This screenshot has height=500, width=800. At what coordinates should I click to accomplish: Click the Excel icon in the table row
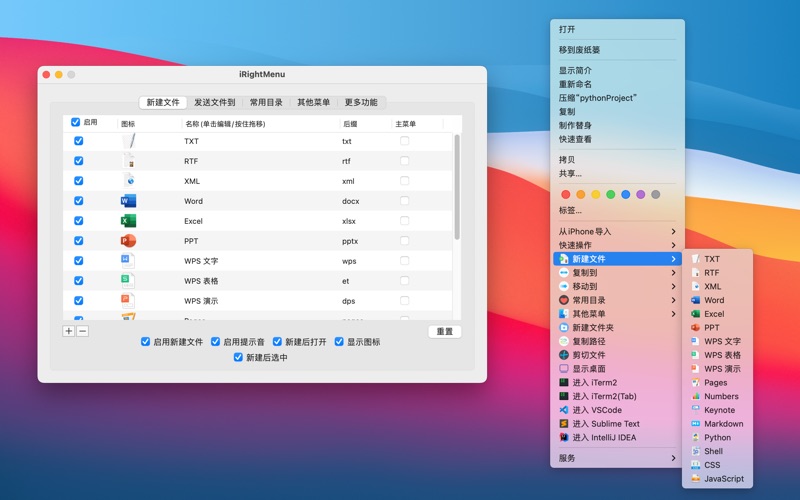point(128,220)
